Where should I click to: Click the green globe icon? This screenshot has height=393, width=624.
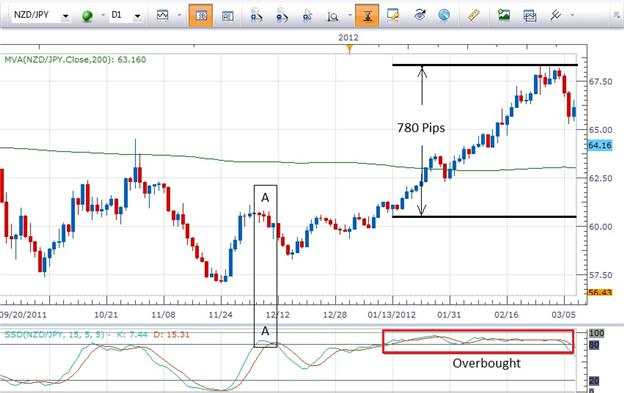click(x=87, y=16)
